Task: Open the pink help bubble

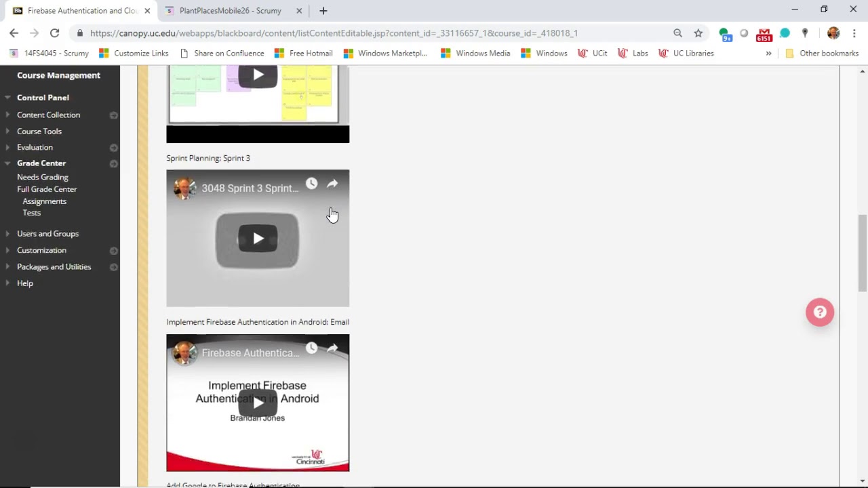Action: [x=820, y=312]
